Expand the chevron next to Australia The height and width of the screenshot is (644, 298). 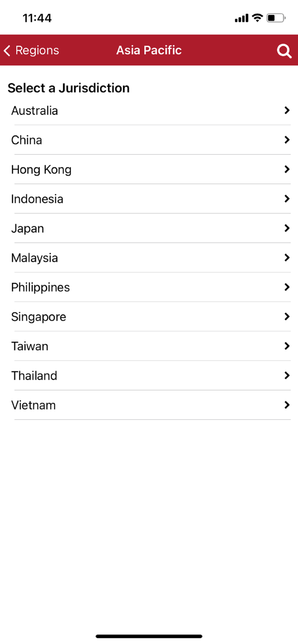click(286, 110)
